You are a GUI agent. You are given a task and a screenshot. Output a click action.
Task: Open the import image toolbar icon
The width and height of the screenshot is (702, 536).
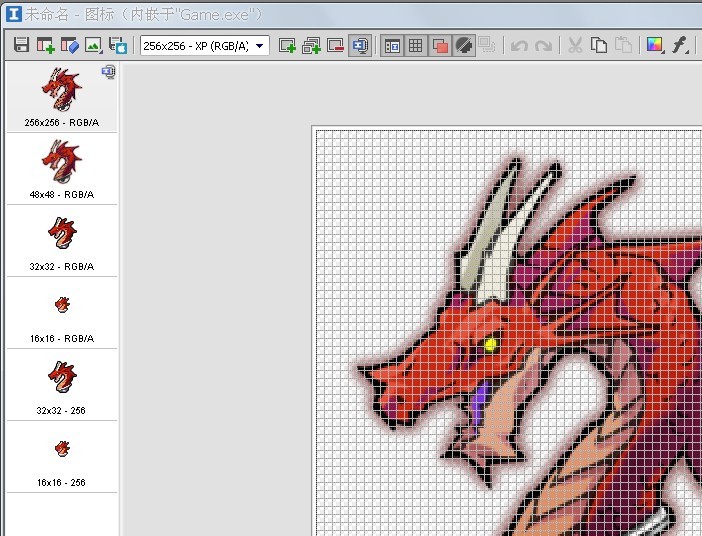[x=94, y=45]
